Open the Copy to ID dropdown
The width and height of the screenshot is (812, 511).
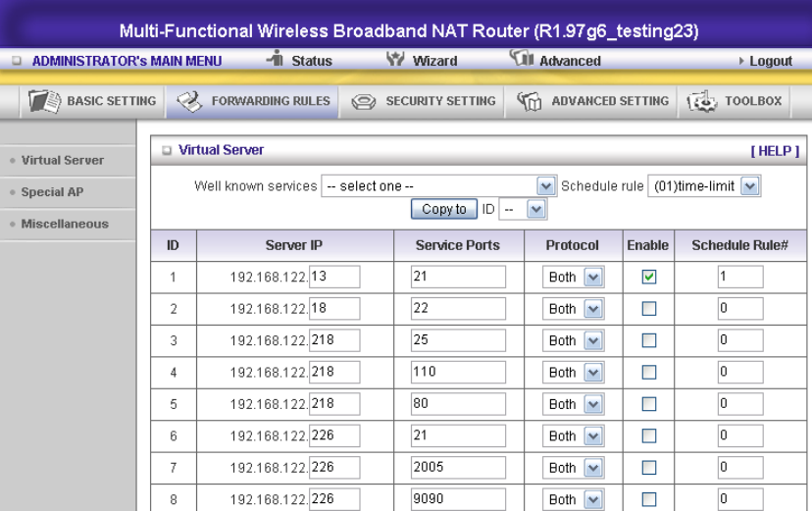pyautogui.click(x=523, y=209)
